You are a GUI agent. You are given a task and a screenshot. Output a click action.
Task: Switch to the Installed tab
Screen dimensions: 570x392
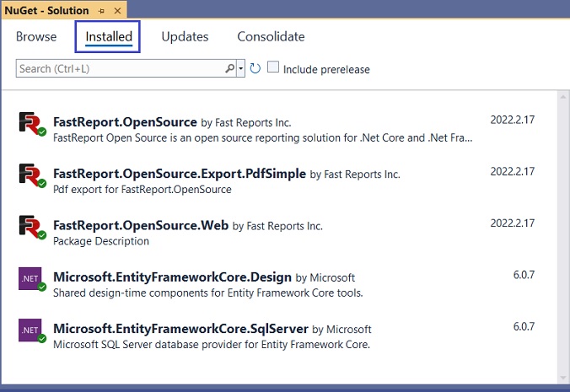click(x=109, y=36)
